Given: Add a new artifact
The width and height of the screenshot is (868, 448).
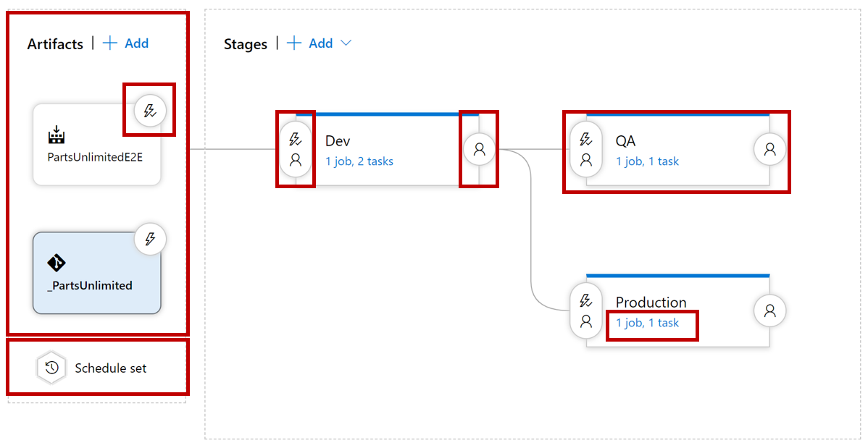Looking at the screenshot, I should point(126,43).
